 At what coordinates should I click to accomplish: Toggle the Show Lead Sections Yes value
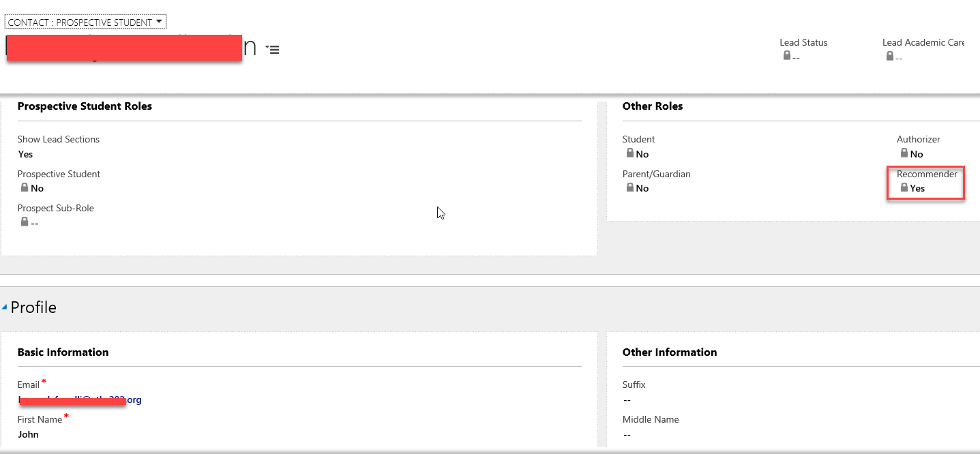pos(25,154)
